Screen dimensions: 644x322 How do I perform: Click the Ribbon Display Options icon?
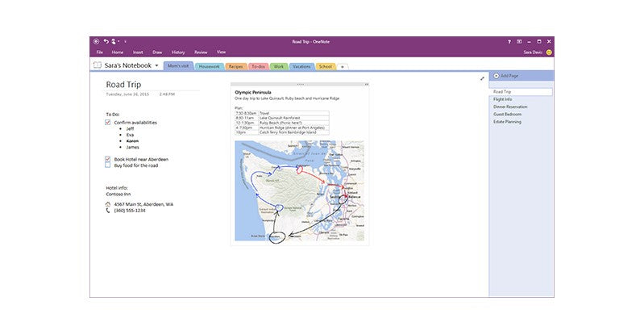pos(519,41)
